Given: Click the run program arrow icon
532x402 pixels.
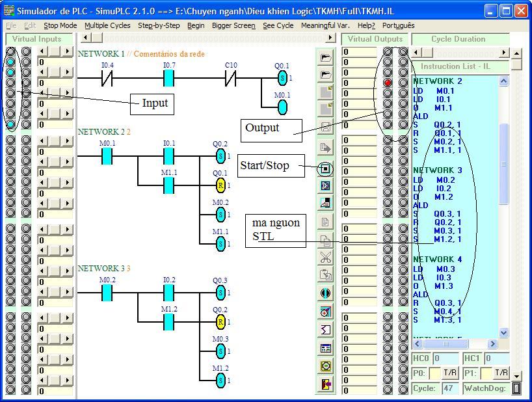Looking at the screenshot, I should click(326, 148).
